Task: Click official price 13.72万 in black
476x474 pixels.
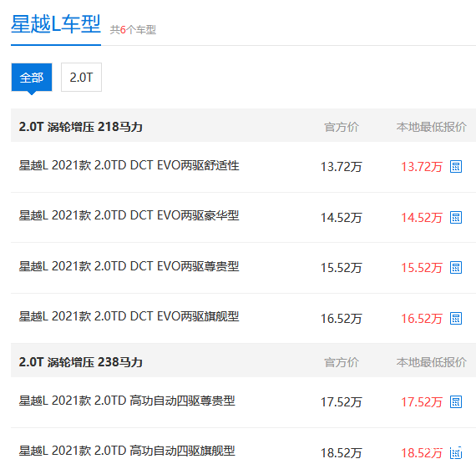Action: 342,167
